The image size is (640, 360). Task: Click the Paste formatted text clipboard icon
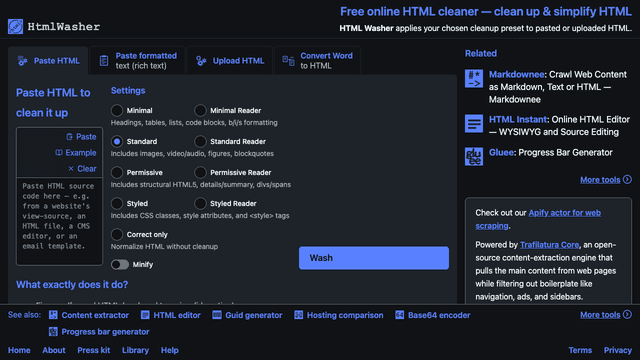[x=104, y=61]
